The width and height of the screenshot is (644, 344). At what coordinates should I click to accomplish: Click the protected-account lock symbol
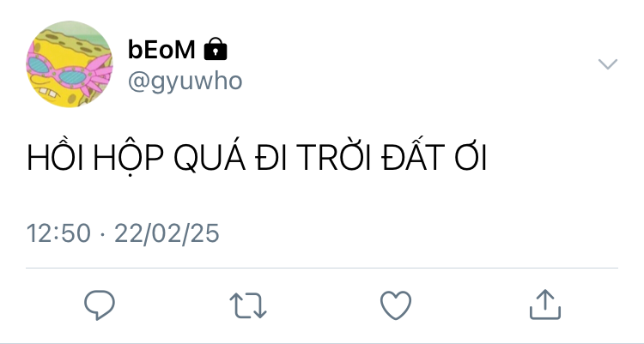tap(216, 49)
